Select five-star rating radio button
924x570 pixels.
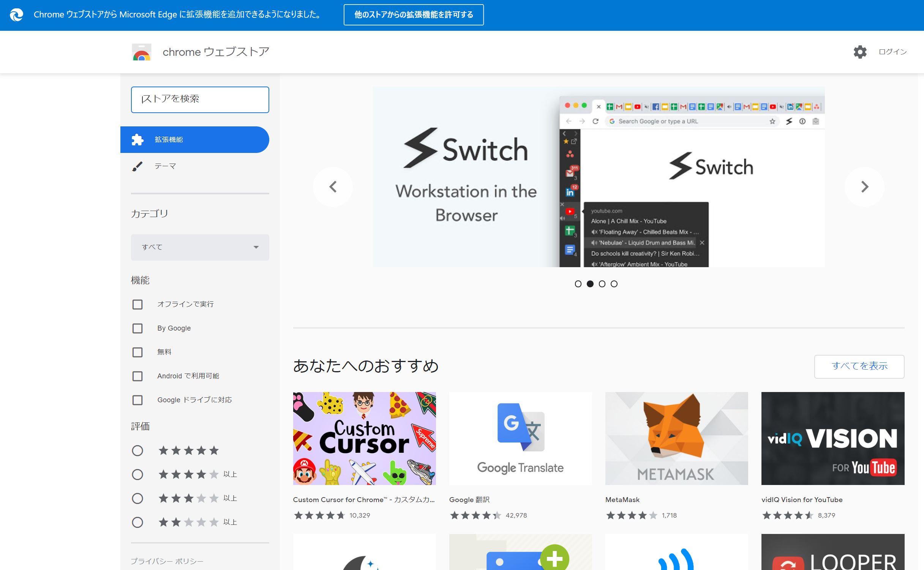137,450
